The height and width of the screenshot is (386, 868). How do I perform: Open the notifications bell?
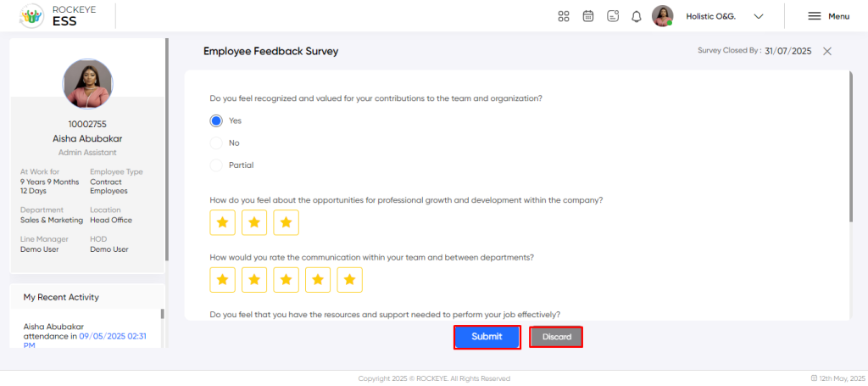click(x=637, y=17)
